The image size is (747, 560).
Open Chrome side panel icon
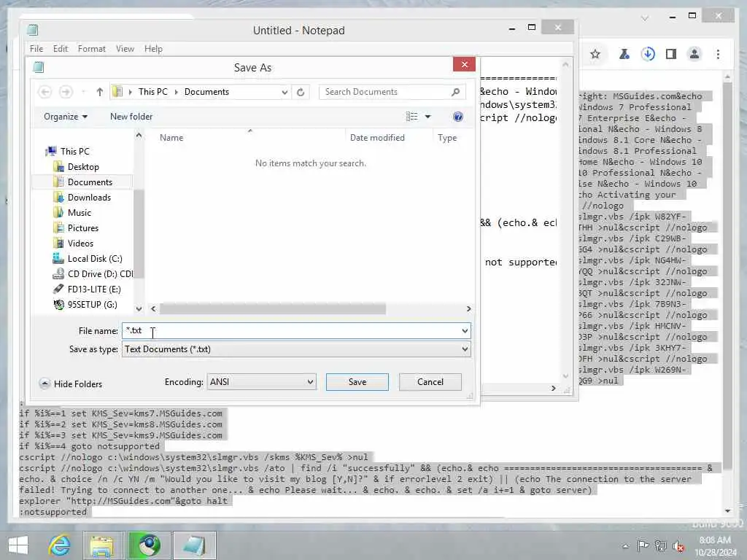tap(671, 54)
